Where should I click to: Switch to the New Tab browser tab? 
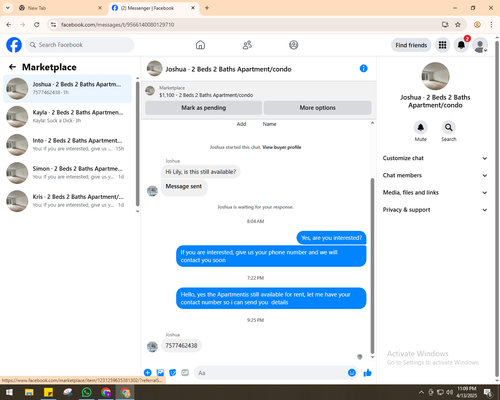pyautogui.click(x=60, y=8)
